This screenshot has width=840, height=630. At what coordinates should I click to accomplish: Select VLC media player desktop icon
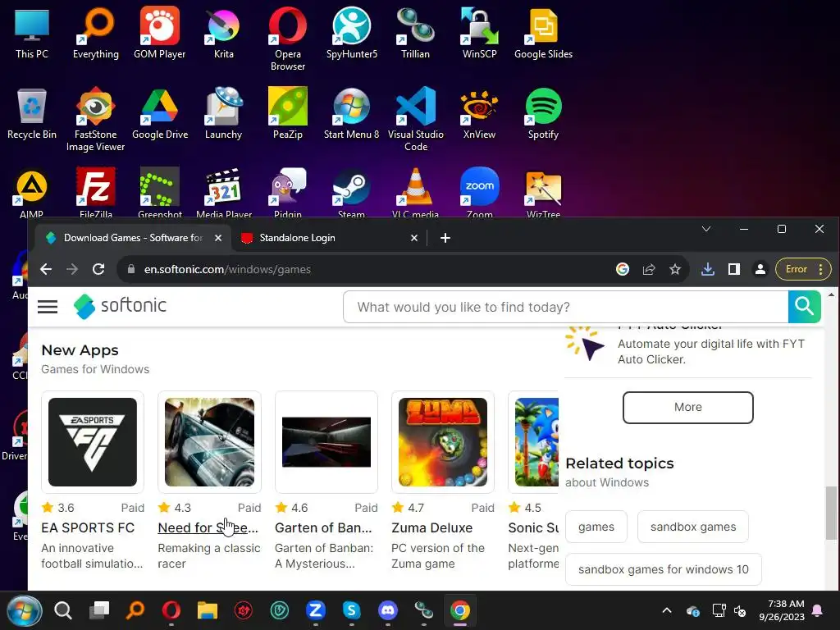click(415, 193)
